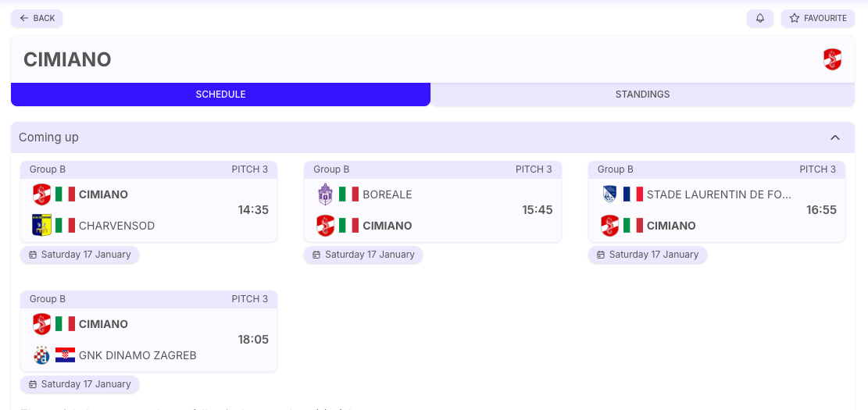The width and height of the screenshot is (868, 410).
Task: Click the Cimiano club crest in header
Action: (x=832, y=59)
